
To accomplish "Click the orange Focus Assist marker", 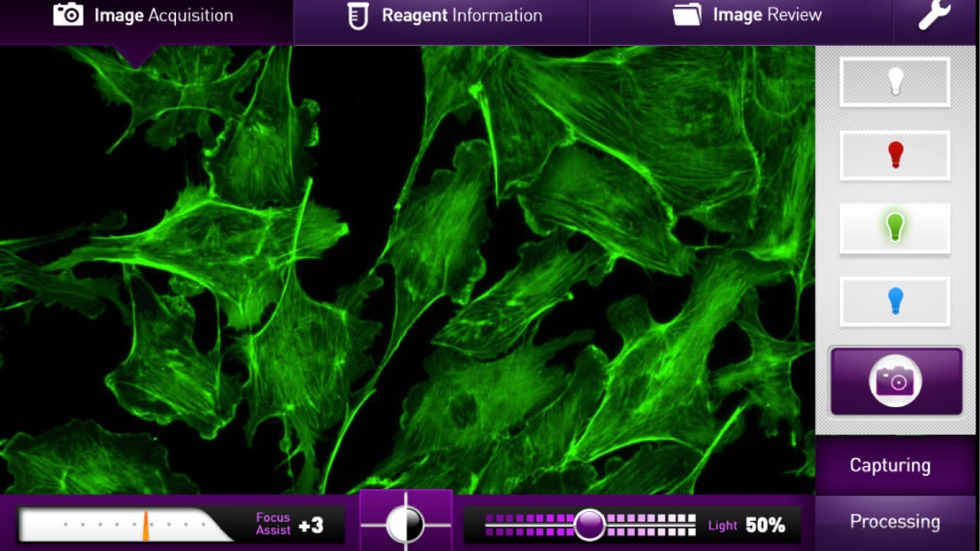I will pyautogui.click(x=145, y=526).
